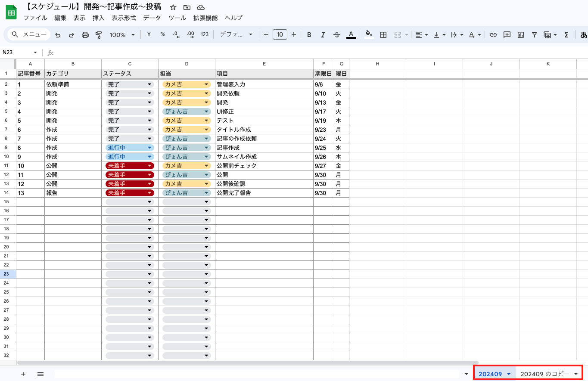The height and width of the screenshot is (381, 588).
Task: Open horizontal align options
Action: (422, 35)
